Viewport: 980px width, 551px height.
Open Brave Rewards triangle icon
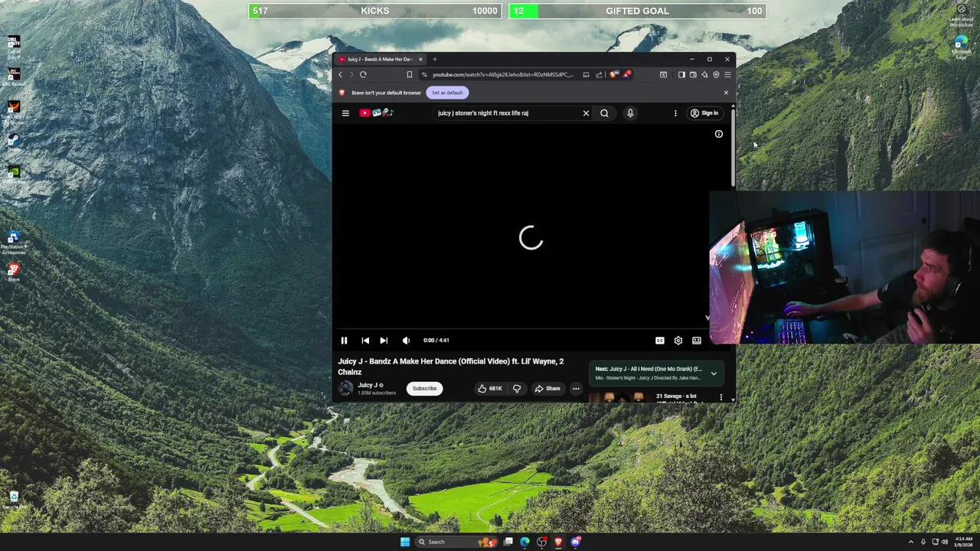pyautogui.click(x=627, y=75)
